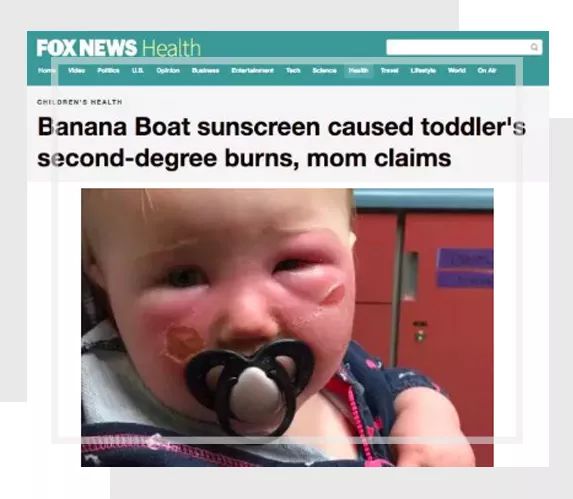Select Science in the navigation bar
The width and height of the screenshot is (573, 499).
coord(324,71)
